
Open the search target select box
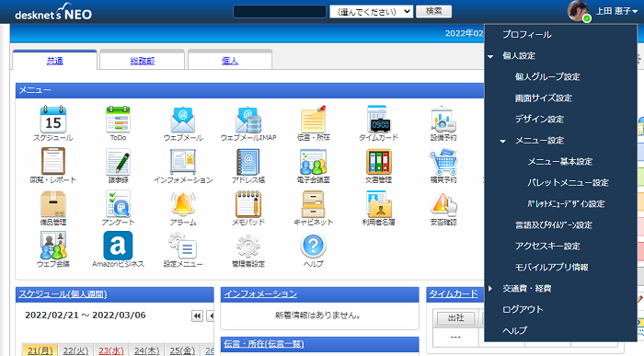coord(372,11)
